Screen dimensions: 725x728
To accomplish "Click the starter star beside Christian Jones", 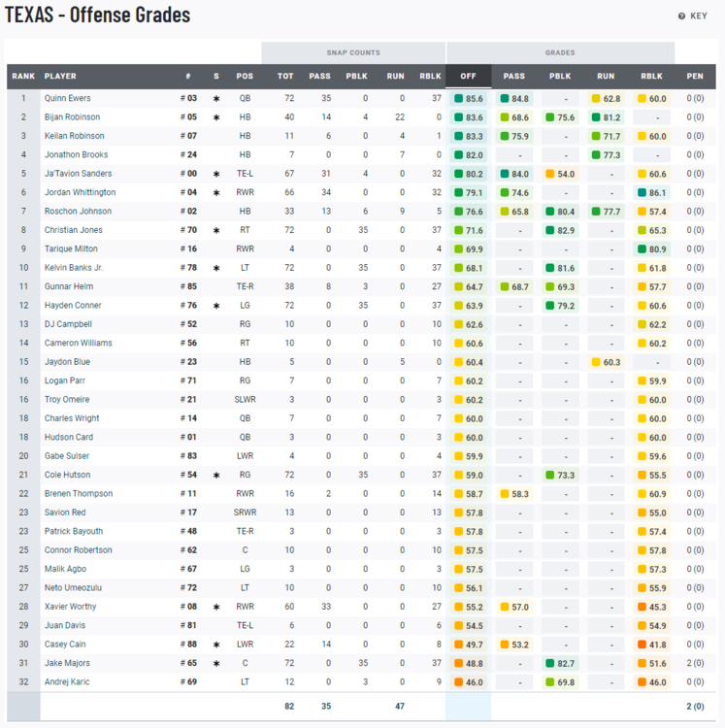I will click(x=216, y=231).
